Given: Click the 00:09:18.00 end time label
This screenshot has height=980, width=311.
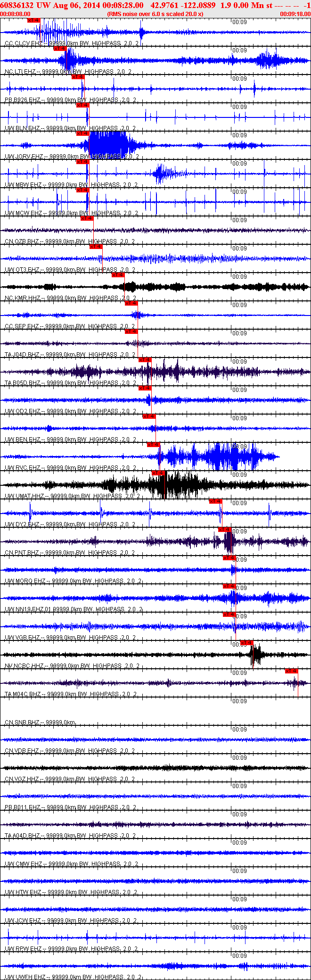Looking at the screenshot, I should [x=295, y=14].
